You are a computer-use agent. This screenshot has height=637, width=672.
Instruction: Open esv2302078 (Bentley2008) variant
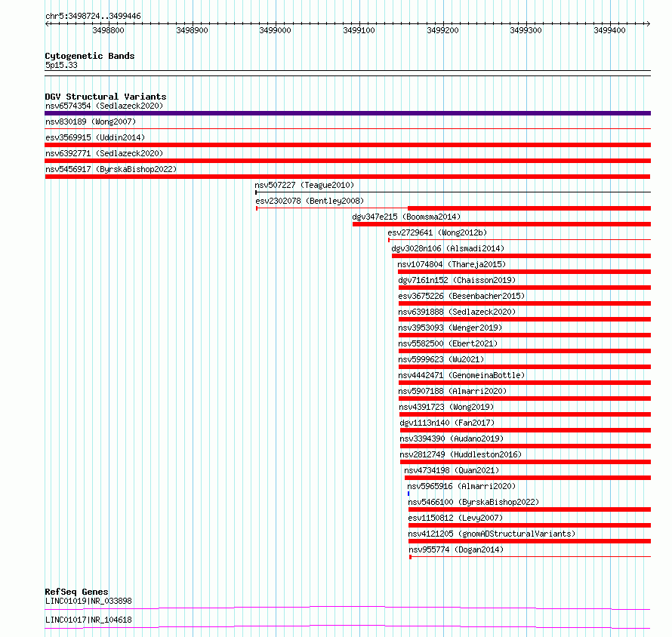(310, 201)
